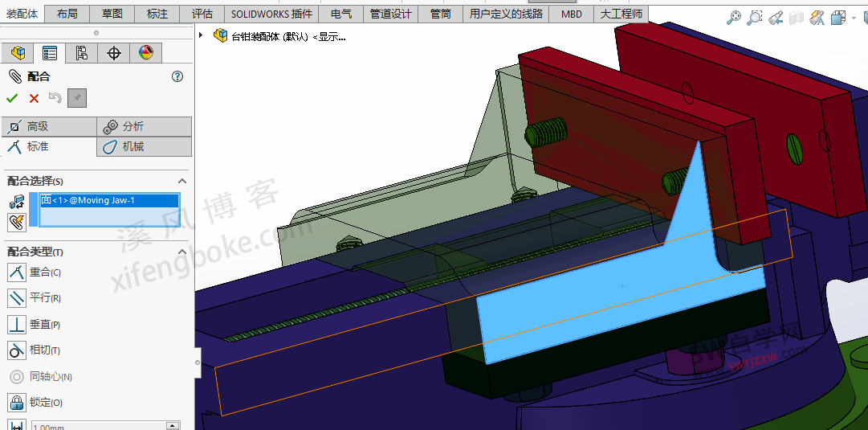
Task: Collapse the 配合类型(T) section
Action: click(x=182, y=252)
